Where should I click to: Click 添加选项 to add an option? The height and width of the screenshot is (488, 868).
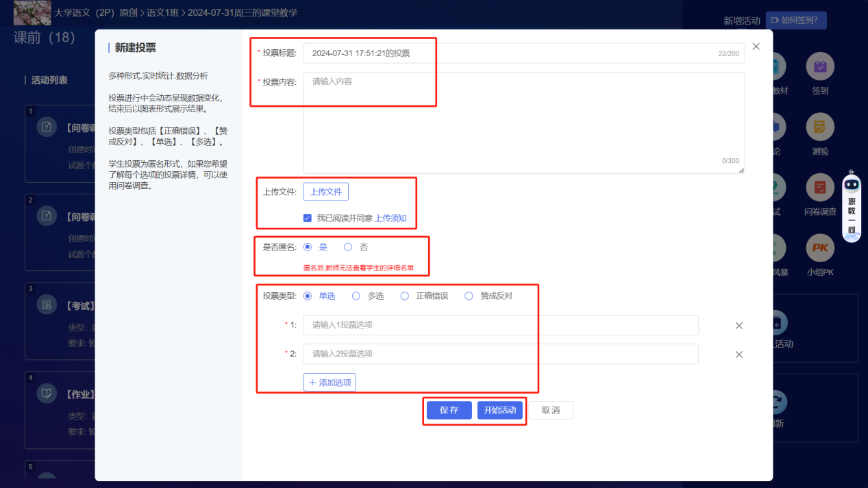pyautogui.click(x=330, y=383)
